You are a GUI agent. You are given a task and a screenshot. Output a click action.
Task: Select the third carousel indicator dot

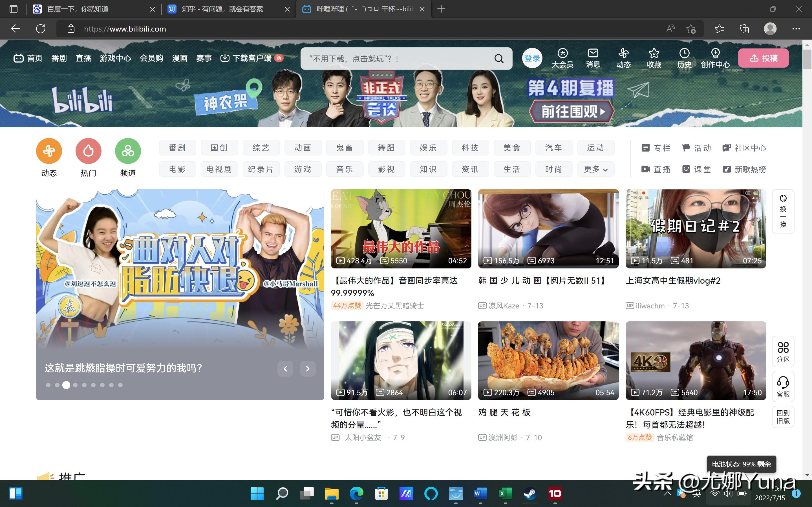[66, 385]
